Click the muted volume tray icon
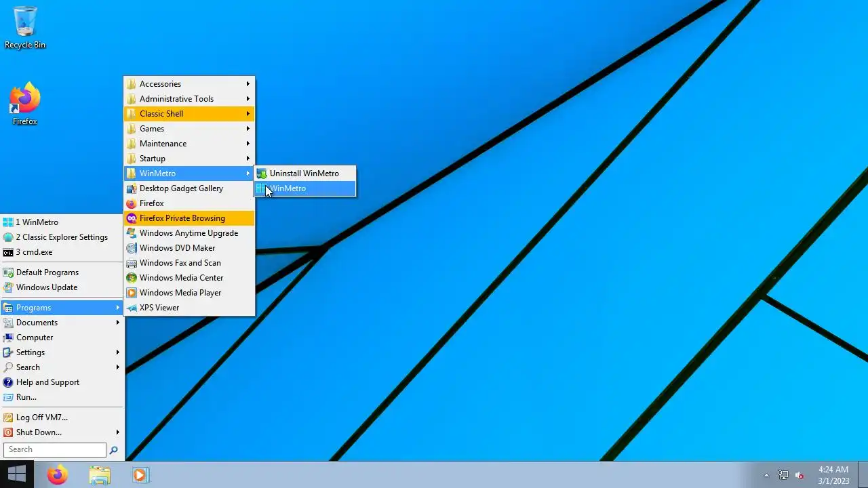The height and width of the screenshot is (488, 868). click(x=800, y=475)
